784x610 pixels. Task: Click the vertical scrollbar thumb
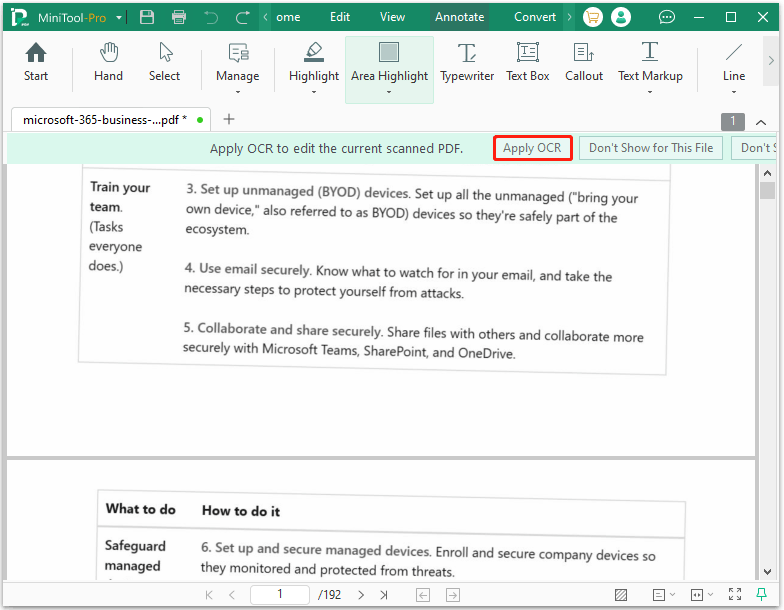(767, 190)
